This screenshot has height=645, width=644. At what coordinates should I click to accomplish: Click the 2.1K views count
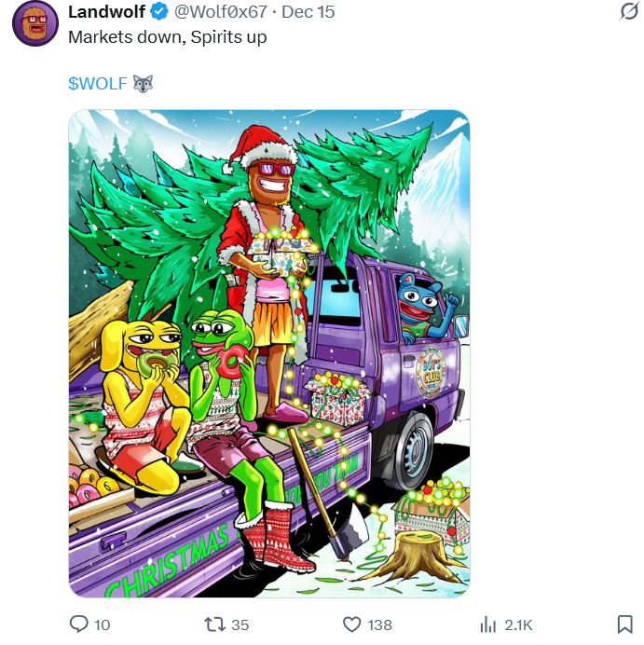click(x=518, y=624)
